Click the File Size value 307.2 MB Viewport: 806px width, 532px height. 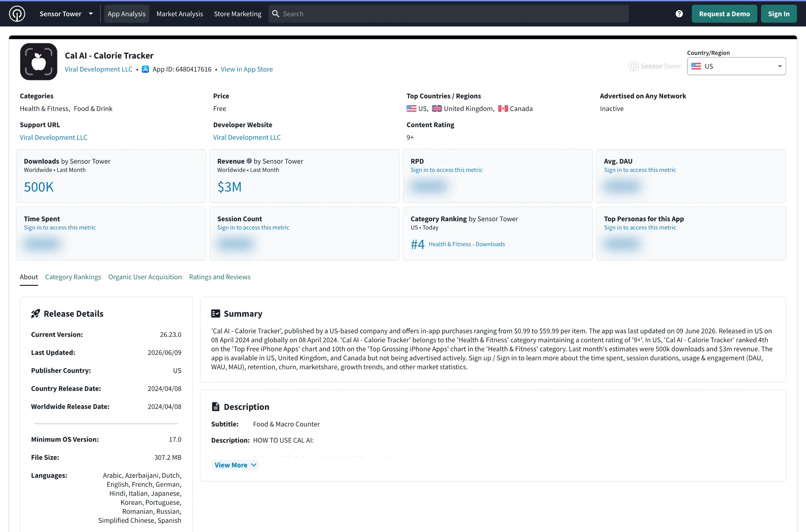pyautogui.click(x=167, y=458)
